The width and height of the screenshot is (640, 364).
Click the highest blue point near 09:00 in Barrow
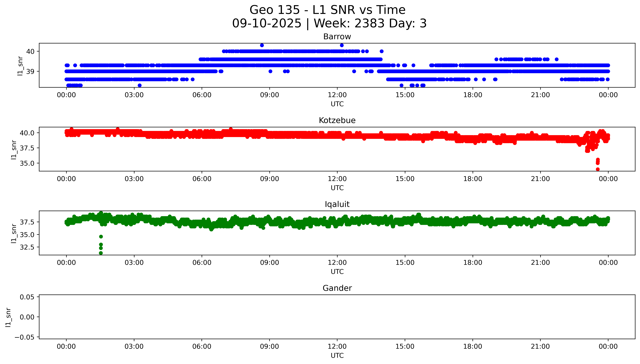[262, 45]
